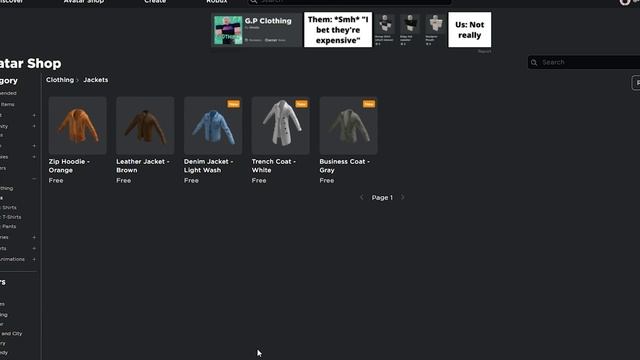
Task: Click the 'I bet they're expensive' ad panel
Action: pos(338,30)
